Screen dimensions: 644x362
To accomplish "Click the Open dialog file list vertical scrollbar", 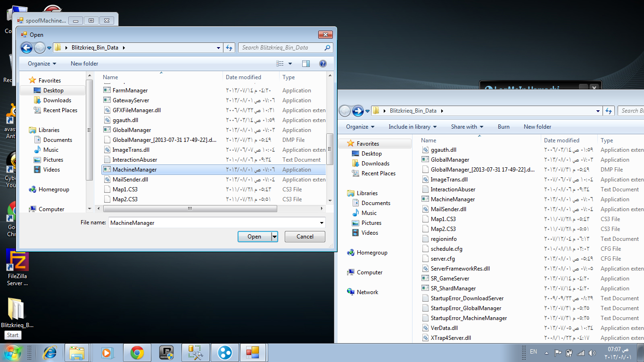I will (x=330, y=148).
